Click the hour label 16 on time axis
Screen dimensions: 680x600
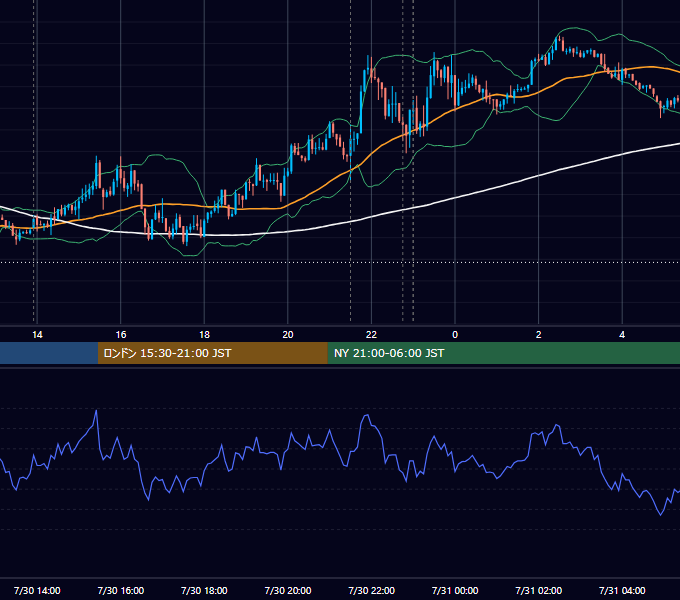[x=121, y=335]
